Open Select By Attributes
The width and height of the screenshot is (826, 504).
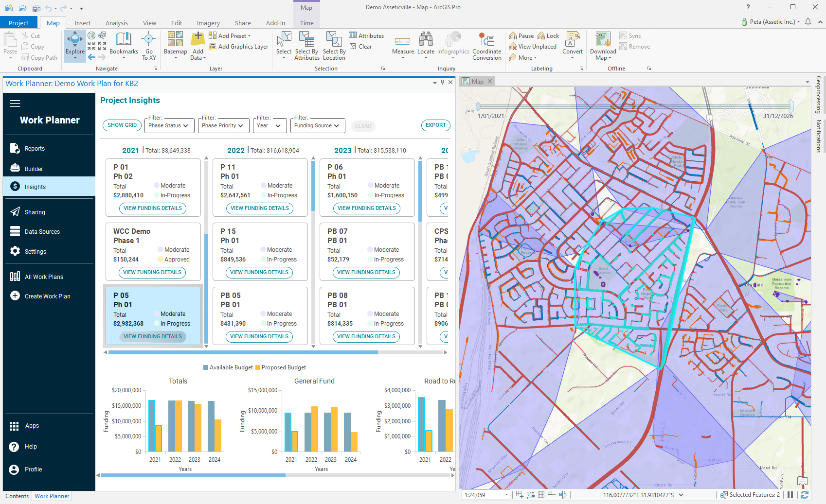(306, 45)
